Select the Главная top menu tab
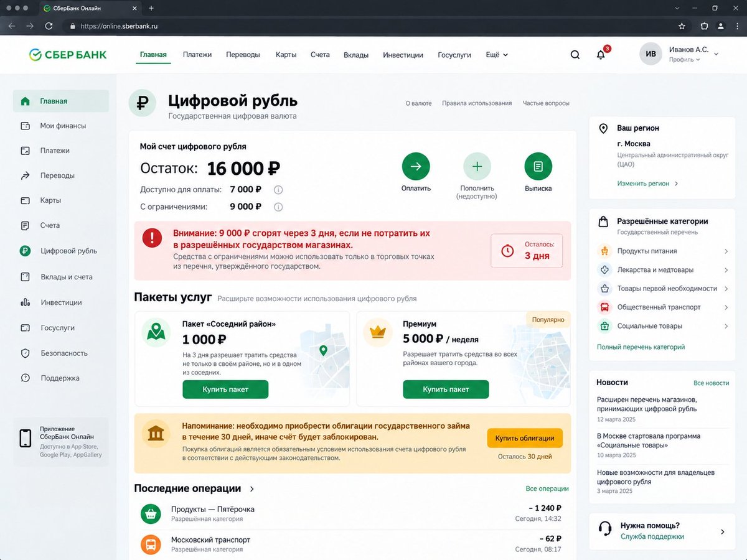The height and width of the screenshot is (560, 747). point(153,55)
